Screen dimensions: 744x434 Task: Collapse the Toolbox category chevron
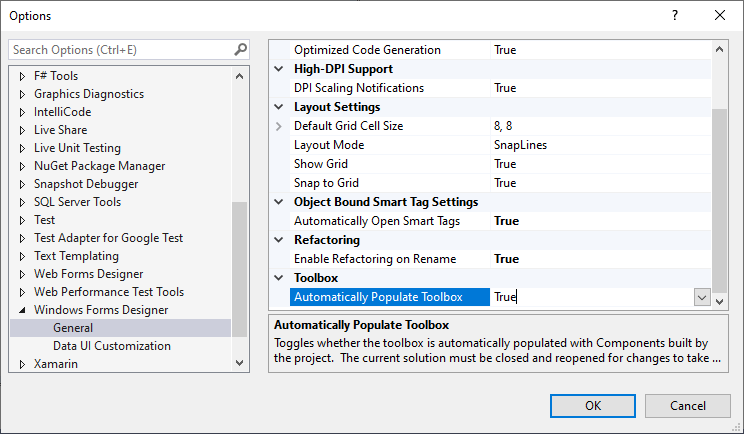point(279,278)
